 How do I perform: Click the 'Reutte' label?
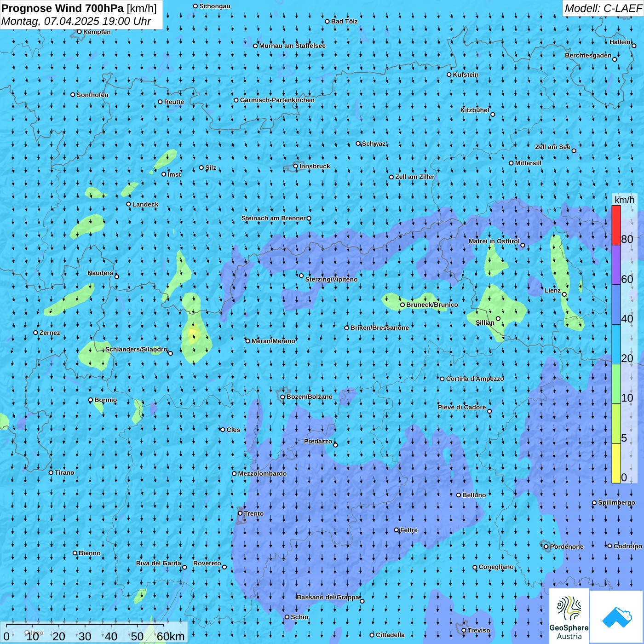point(174,102)
